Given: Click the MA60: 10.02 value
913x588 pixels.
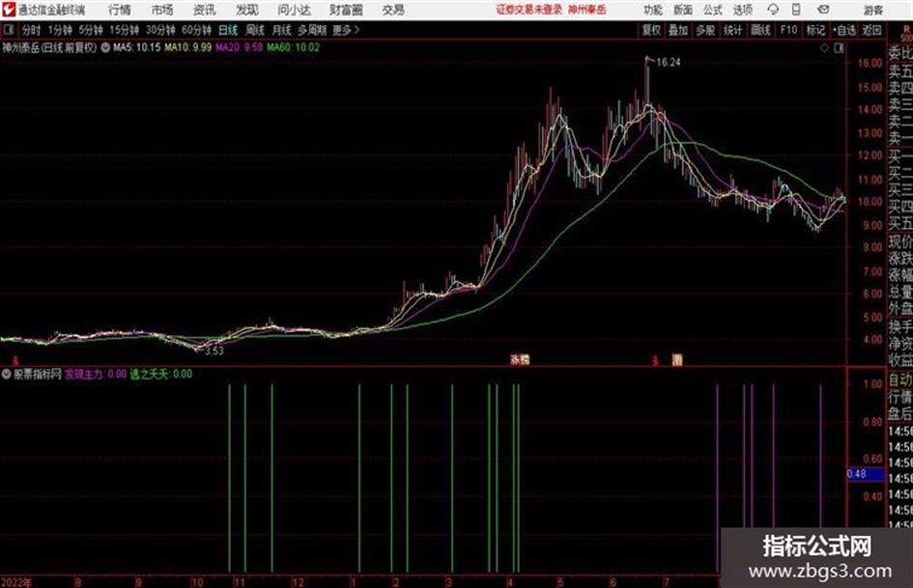Looking at the screenshot, I should click(294, 47).
